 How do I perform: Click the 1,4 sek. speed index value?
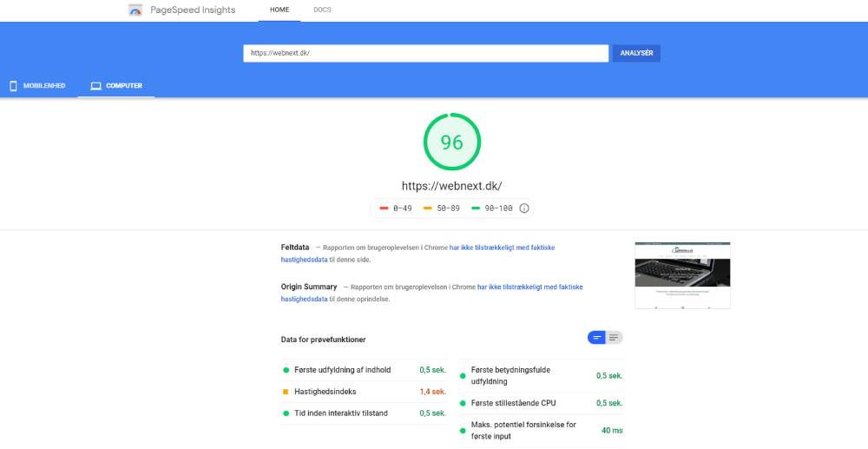coord(432,392)
